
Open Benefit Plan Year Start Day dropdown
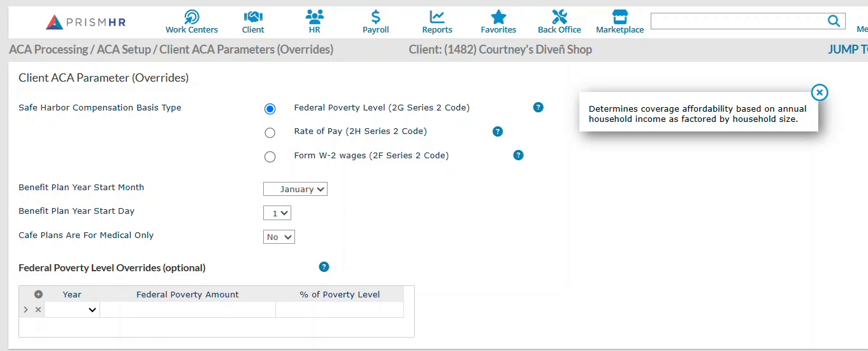[277, 213]
